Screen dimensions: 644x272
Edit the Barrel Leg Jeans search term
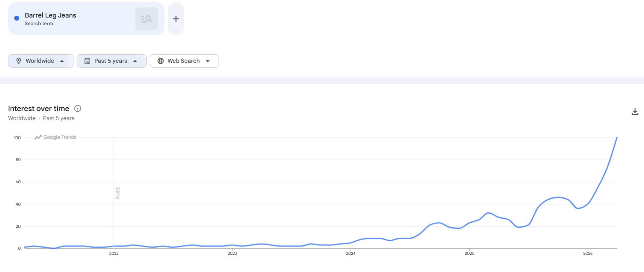point(50,15)
